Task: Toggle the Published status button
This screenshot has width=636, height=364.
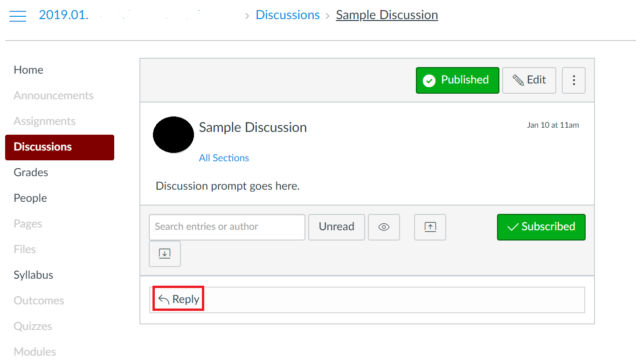Action: (x=457, y=80)
